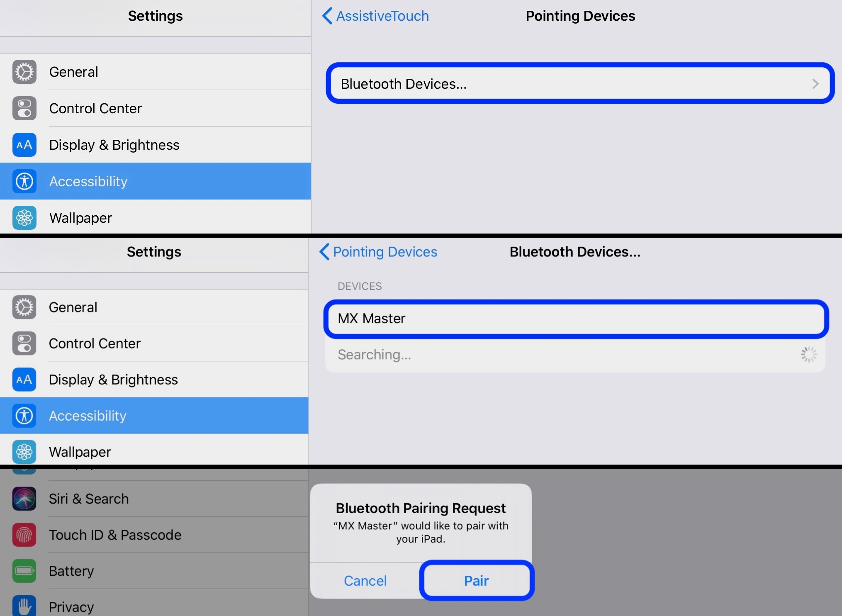Select the MX Master device
The height and width of the screenshot is (616, 842).
576,319
